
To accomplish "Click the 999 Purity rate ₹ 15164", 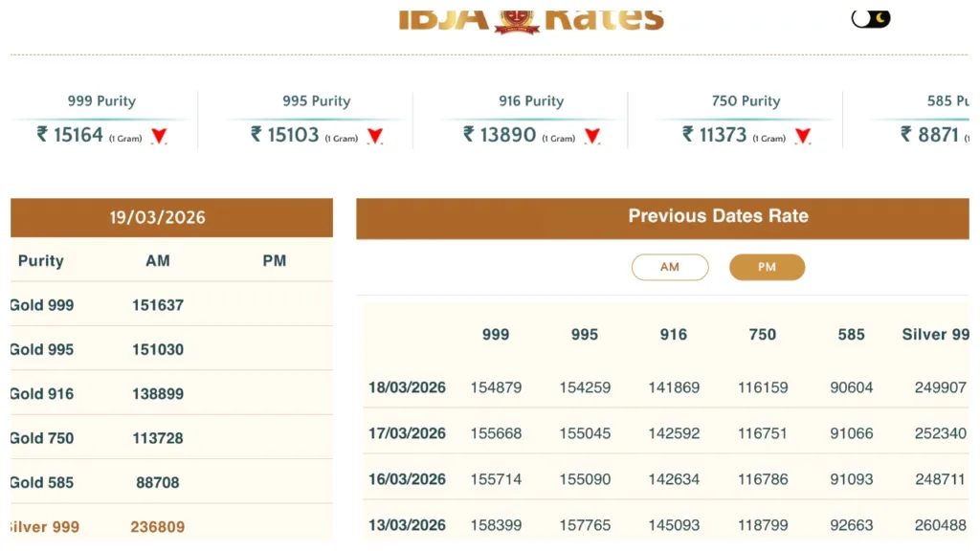I will point(78,135).
